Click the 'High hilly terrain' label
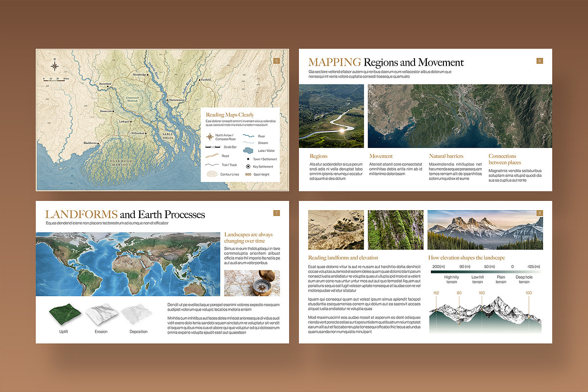Screen dimensions: 588x392 tap(451, 279)
